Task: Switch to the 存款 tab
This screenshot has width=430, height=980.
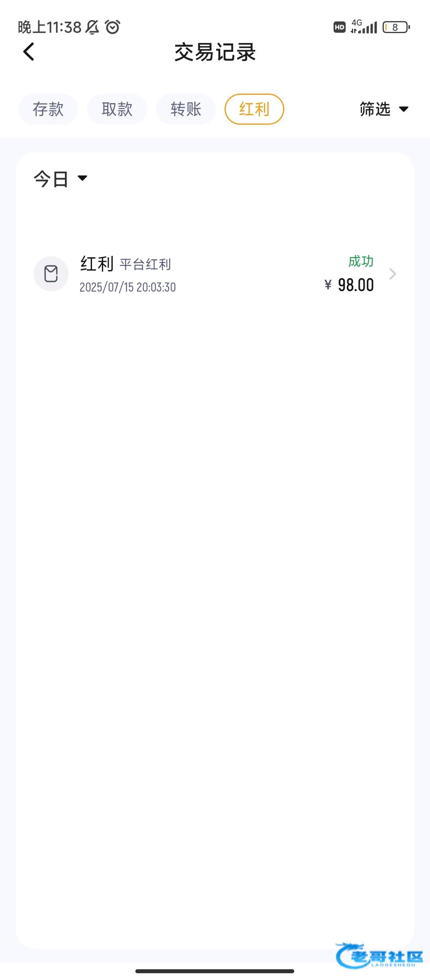Action: point(48,109)
